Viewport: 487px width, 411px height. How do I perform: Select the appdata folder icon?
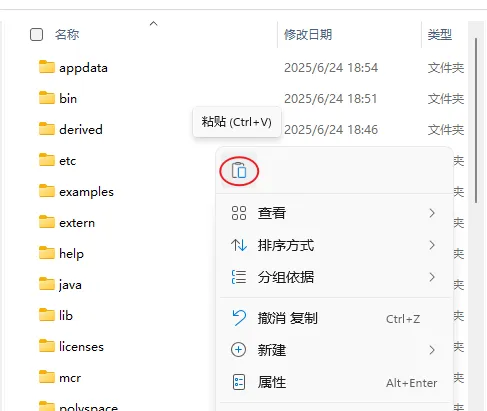[x=47, y=67]
